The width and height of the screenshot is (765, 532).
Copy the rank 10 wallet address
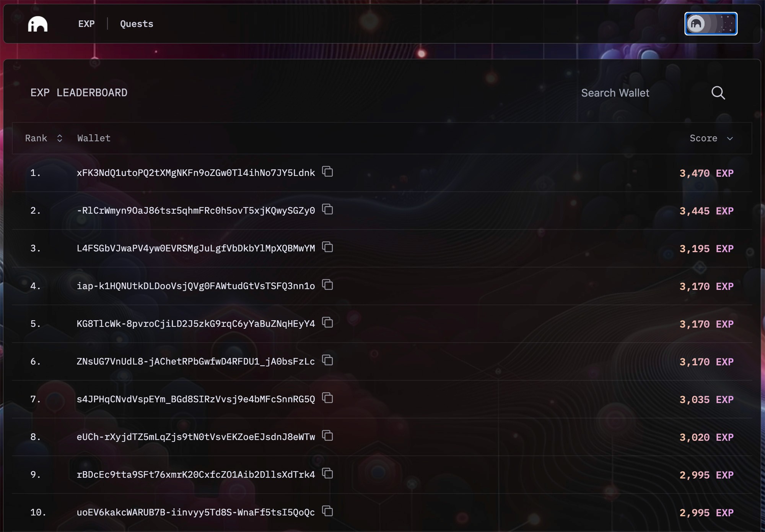click(327, 511)
